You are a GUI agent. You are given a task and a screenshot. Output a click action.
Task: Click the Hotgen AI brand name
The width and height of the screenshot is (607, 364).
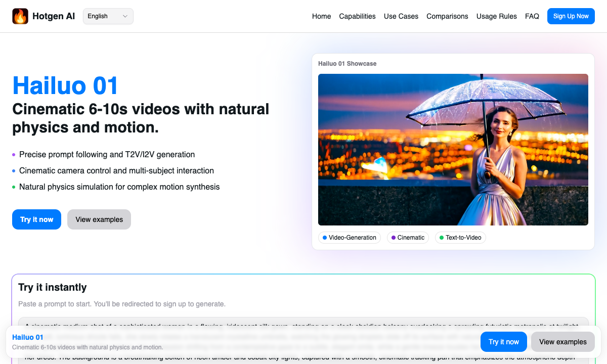[54, 16]
